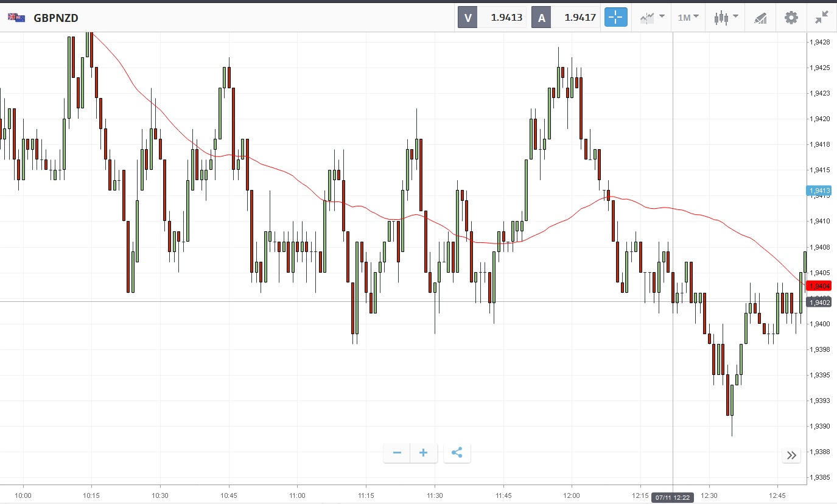Collapse the chart from fullscreen

tap(822, 17)
